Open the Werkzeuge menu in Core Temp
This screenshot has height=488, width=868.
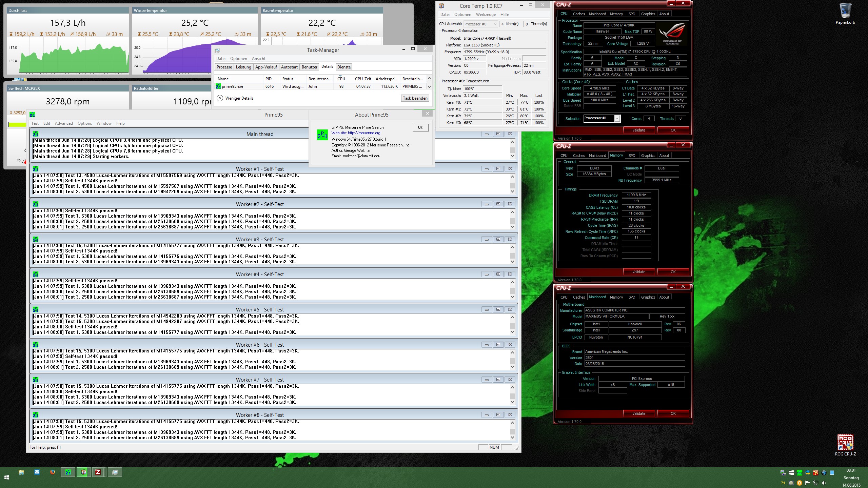tap(486, 15)
